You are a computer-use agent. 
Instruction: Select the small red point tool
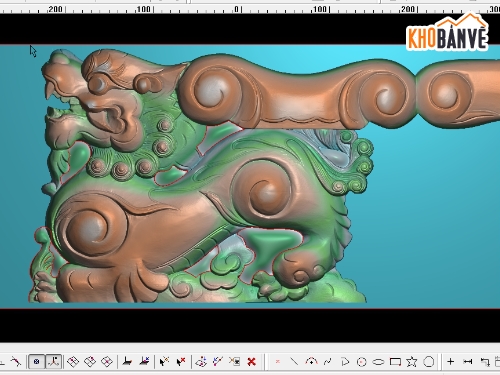pyautogui.click(x=278, y=361)
